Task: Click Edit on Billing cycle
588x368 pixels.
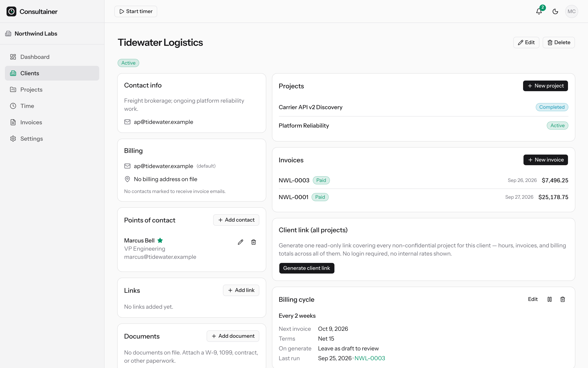Action: 533,299
